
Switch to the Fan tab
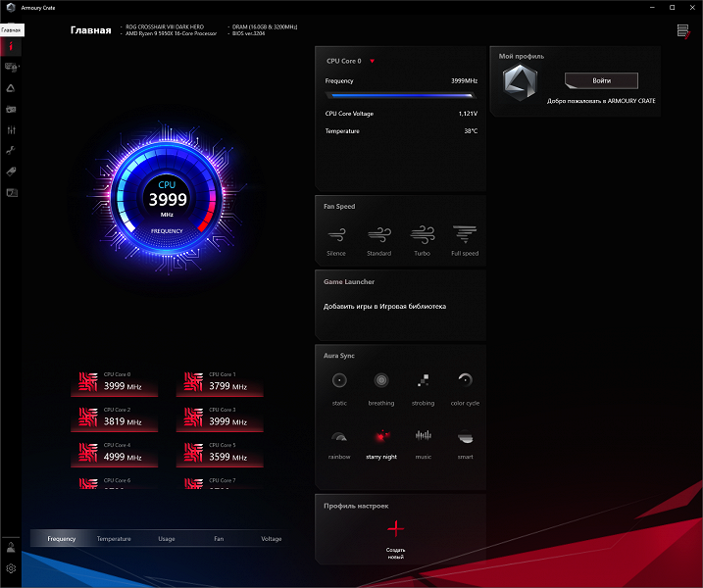click(219, 539)
